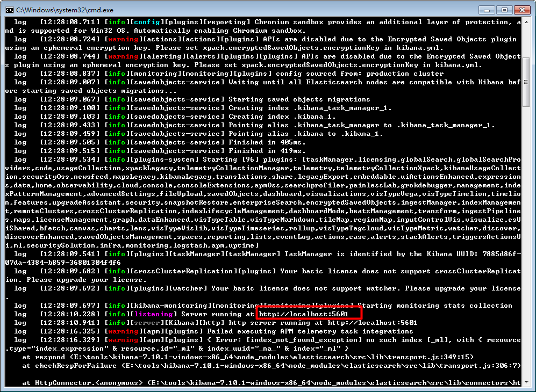
Task: Click "Finished in 405ms."
Action: pos(267,142)
